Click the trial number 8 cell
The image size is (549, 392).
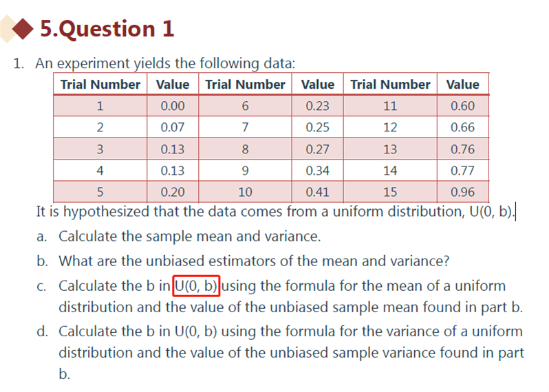pos(245,149)
